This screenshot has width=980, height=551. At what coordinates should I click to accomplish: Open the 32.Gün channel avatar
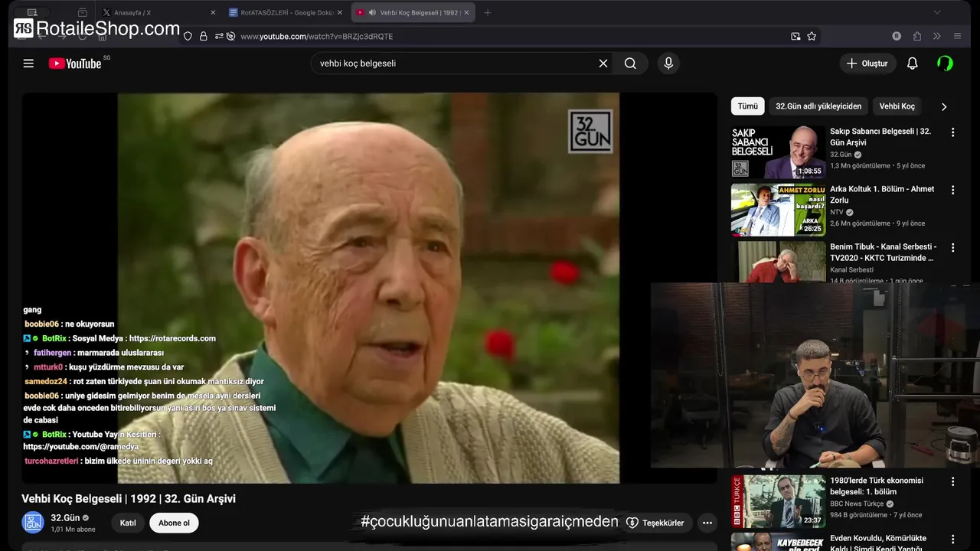pos(32,523)
